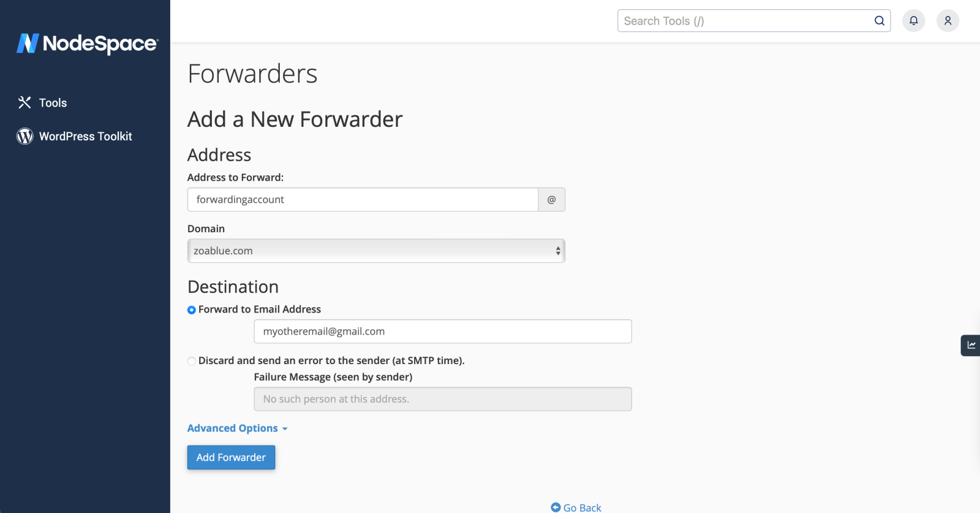Click the WordPress logo icon in sidebar
980x513 pixels.
tap(24, 136)
